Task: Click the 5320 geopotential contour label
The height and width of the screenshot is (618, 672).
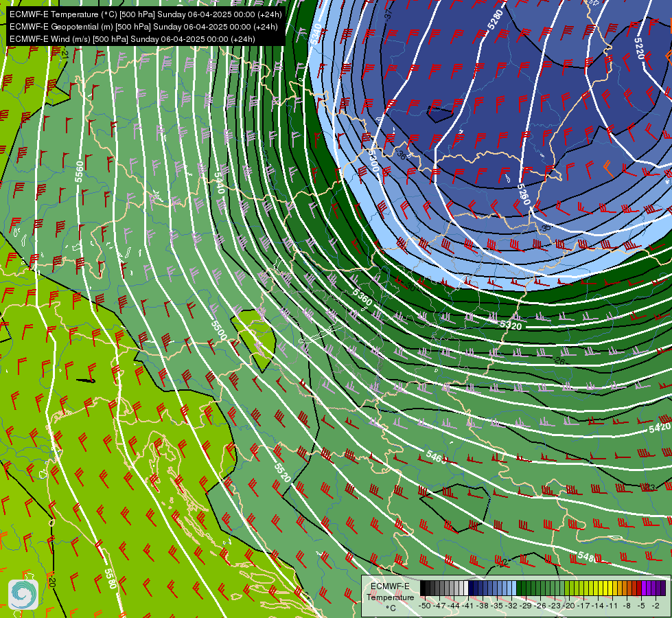Action: tap(511, 325)
